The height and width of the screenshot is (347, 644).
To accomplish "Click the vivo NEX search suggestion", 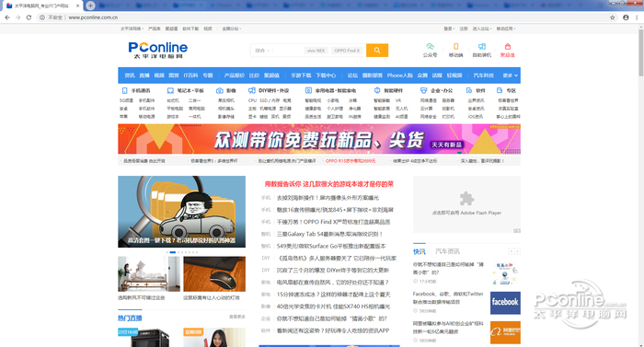I will click(x=316, y=51).
